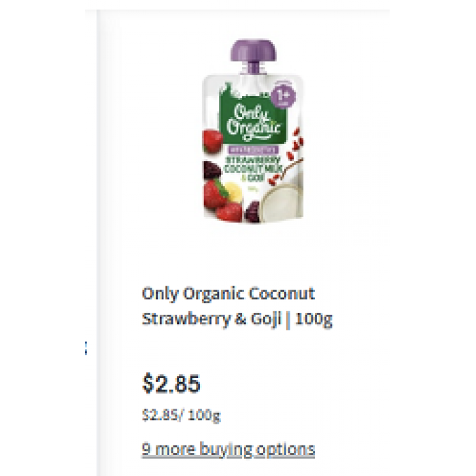Screen dimensions: 476x476
Task: Click the $2.85 price
Action: coord(171,384)
